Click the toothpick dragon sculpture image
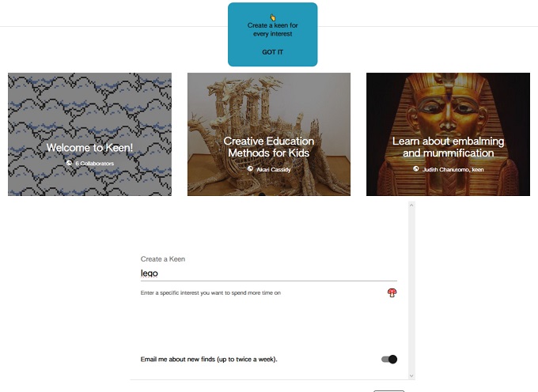538x392 pixels. point(269,134)
